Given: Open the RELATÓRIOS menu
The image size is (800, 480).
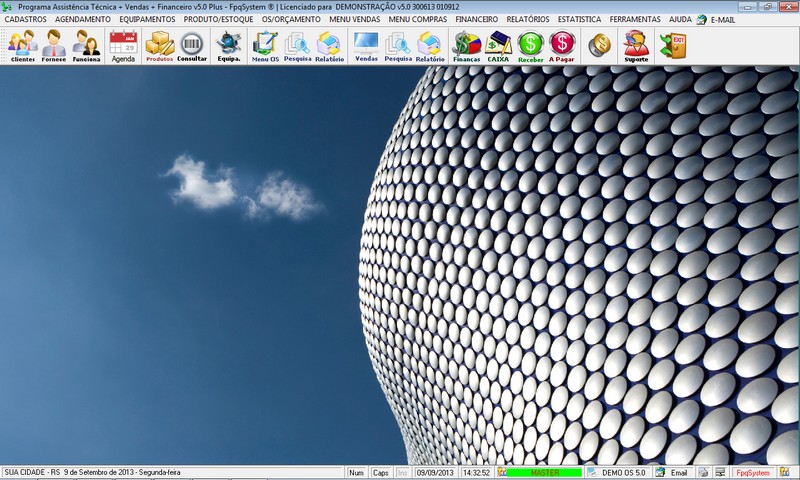Looking at the screenshot, I should tap(528, 19).
